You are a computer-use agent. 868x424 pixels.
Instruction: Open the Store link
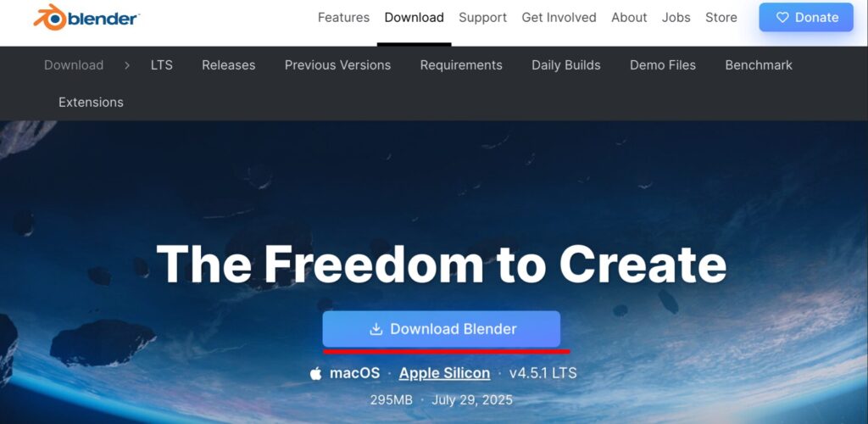click(x=721, y=18)
